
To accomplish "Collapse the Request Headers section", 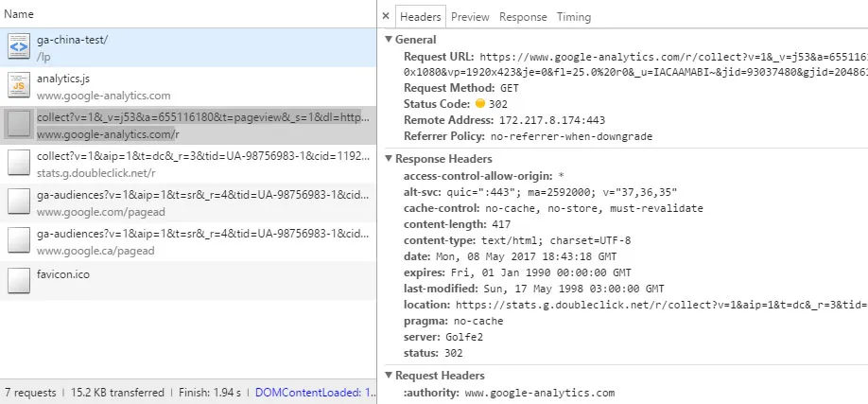I will coord(390,376).
